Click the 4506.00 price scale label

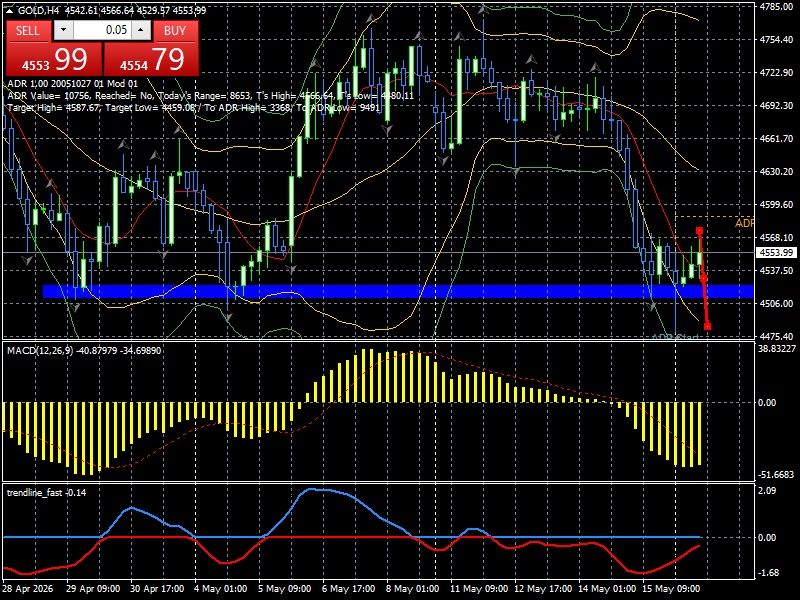click(x=776, y=304)
